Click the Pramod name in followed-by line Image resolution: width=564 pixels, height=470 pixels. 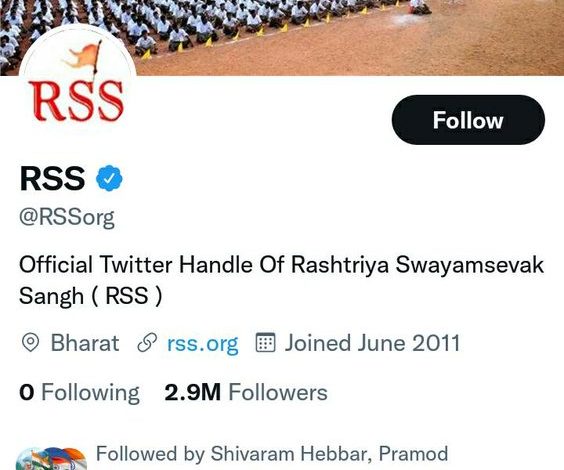coord(413,453)
